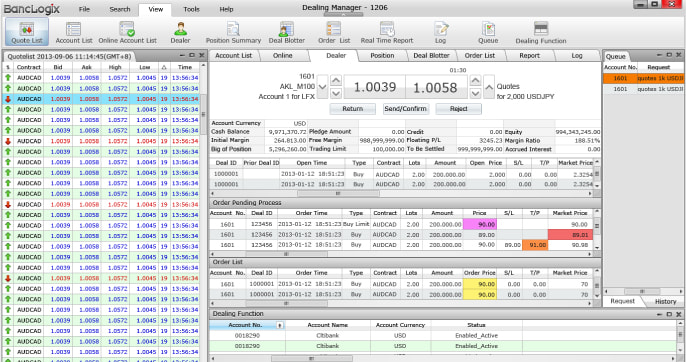Screen dimensions: 686x362
Task: Select the pink 90.00 price cell
Action: pyautogui.click(x=480, y=224)
